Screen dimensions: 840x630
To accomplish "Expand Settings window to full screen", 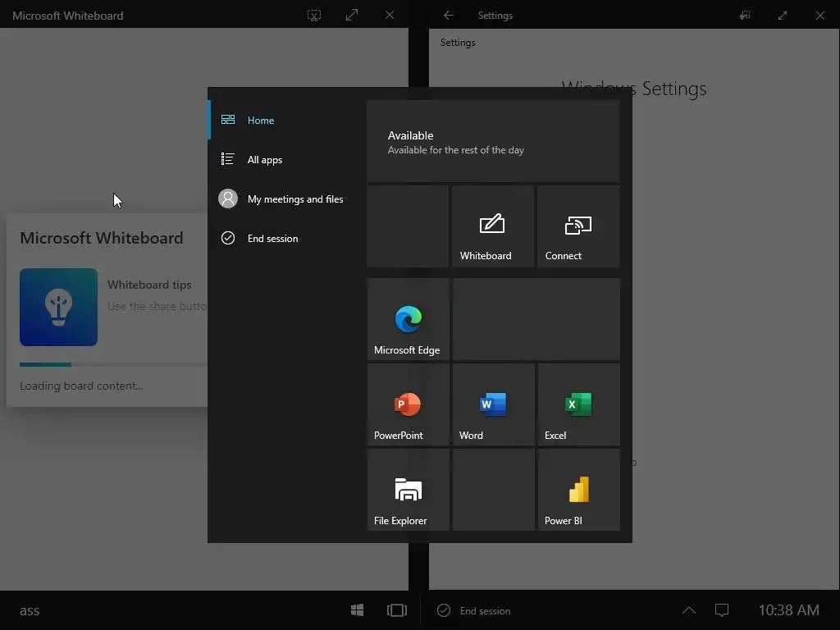I will [783, 16].
